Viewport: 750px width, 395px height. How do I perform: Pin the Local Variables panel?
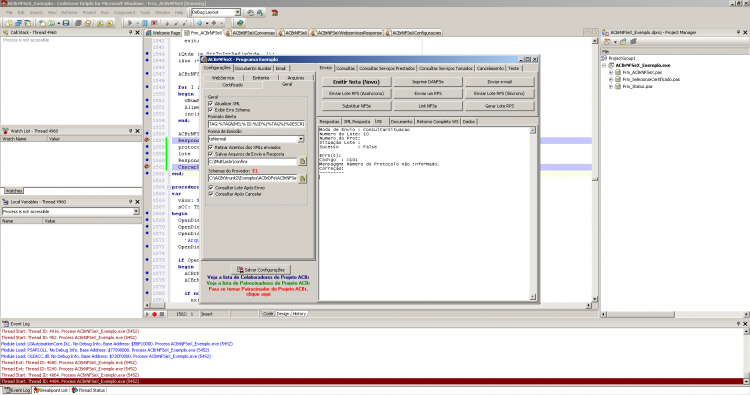point(131,202)
